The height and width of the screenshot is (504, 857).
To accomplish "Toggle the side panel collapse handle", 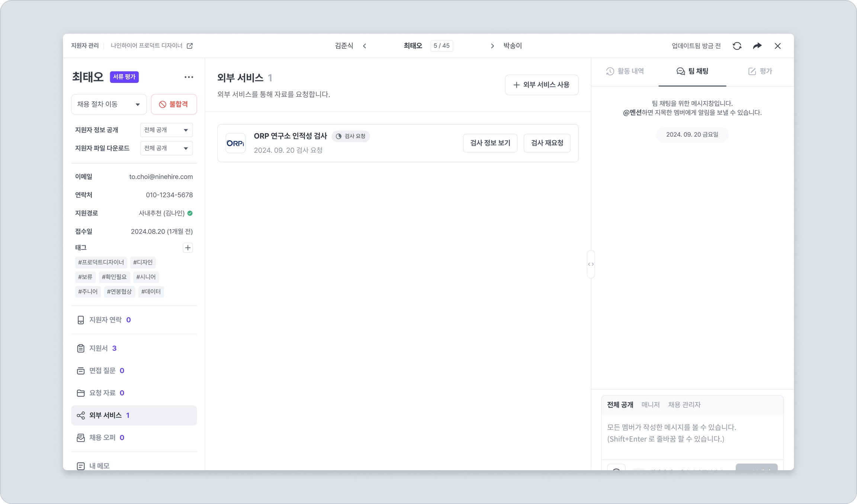I will 591,264.
